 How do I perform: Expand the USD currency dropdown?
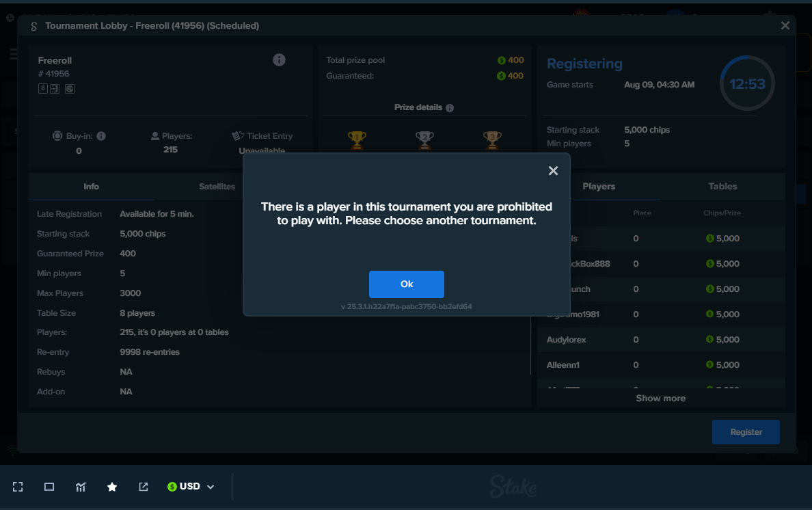191,487
